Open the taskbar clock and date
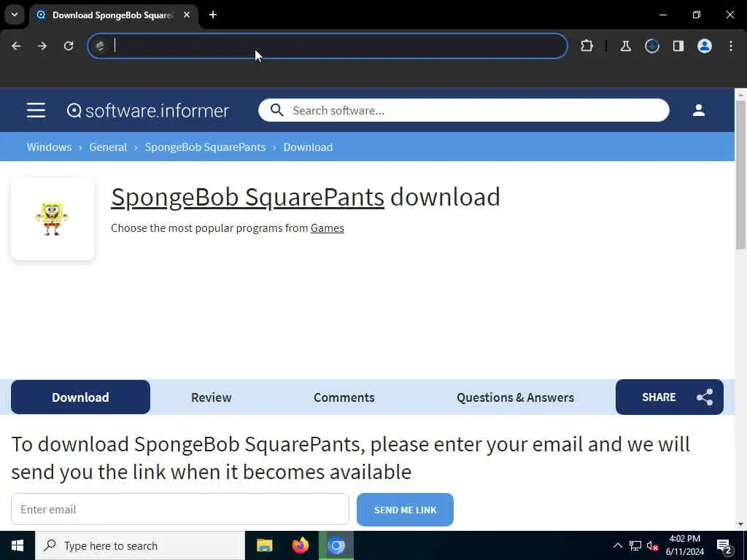The image size is (747, 560). coord(684,545)
